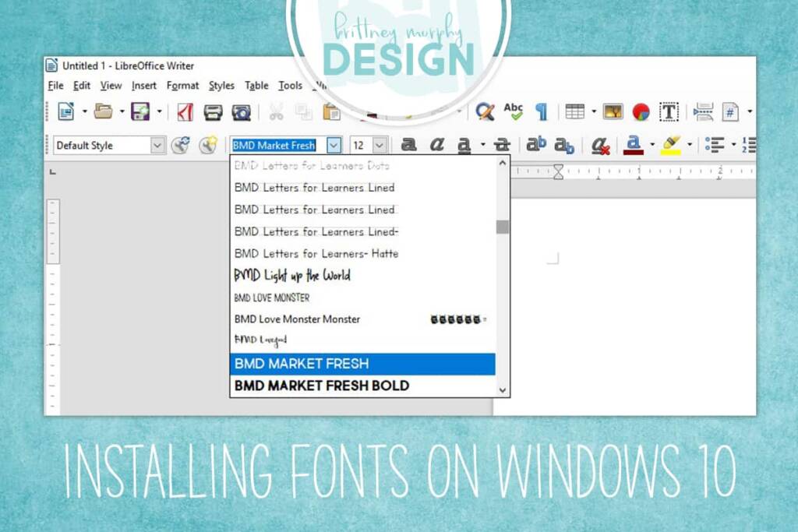Paste content from the clipboard
The width and height of the screenshot is (798, 532).
[x=330, y=111]
